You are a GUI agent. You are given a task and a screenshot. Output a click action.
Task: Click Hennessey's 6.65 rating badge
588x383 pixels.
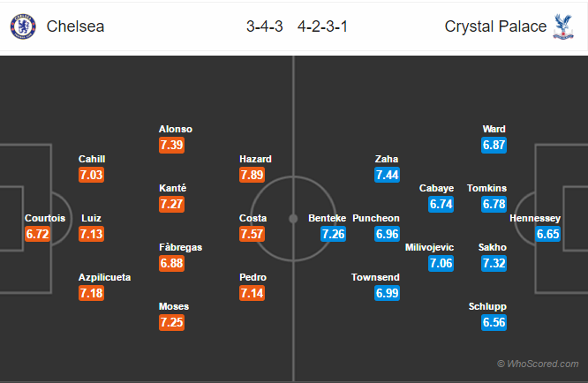(x=548, y=234)
